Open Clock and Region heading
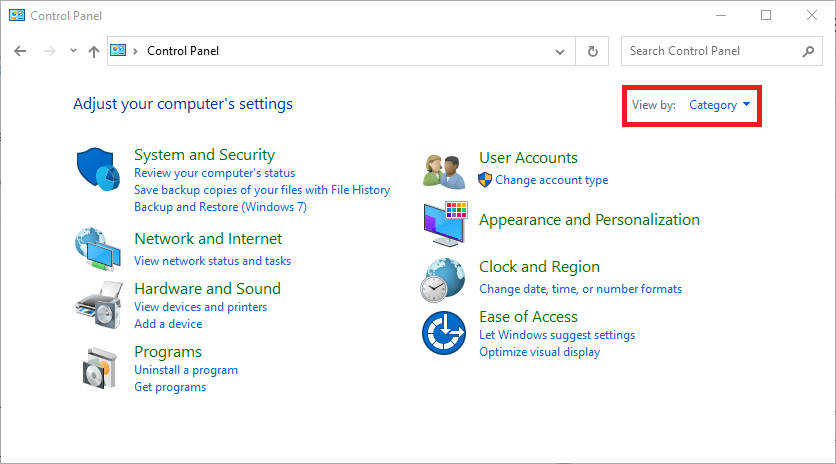Image resolution: width=836 pixels, height=464 pixels. coord(539,267)
